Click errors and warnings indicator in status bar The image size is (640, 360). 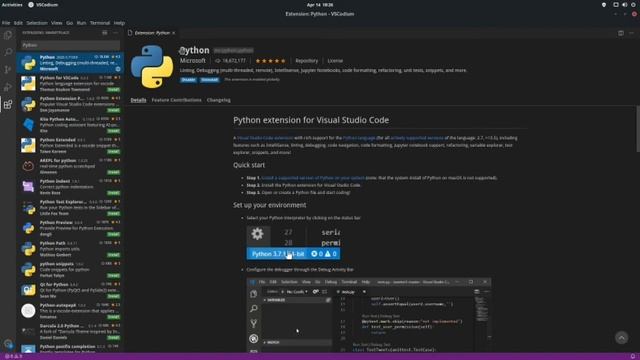tap(13, 356)
